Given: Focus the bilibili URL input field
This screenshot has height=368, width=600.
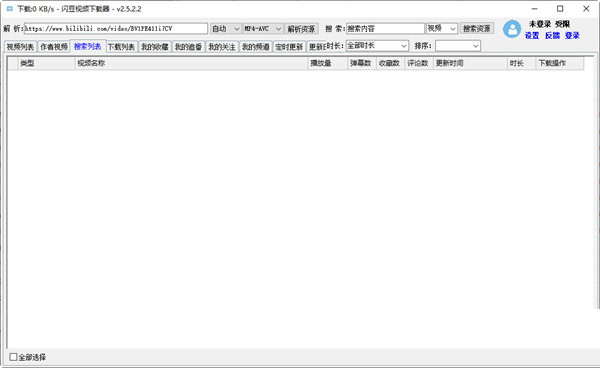Looking at the screenshot, I should tap(116, 29).
